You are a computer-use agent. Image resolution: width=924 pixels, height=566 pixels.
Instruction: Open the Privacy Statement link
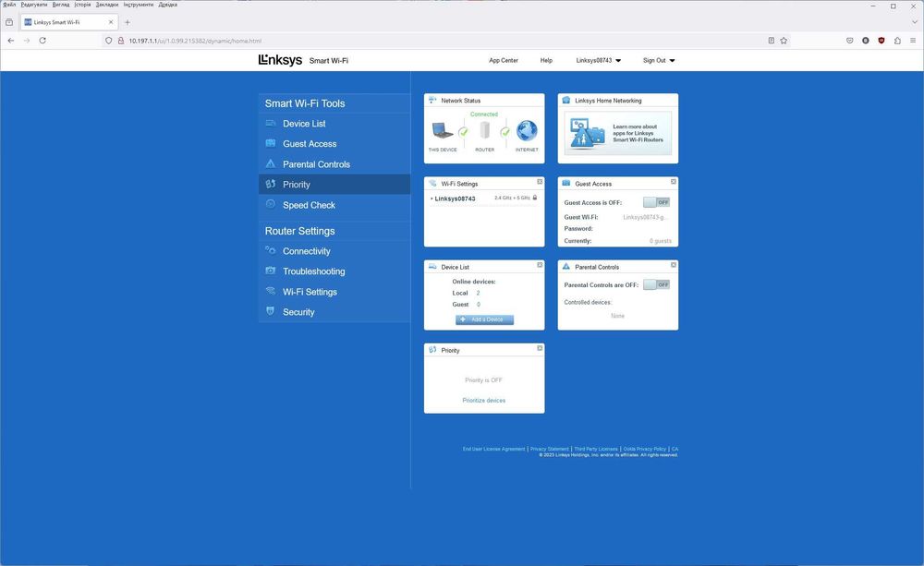[x=549, y=449]
